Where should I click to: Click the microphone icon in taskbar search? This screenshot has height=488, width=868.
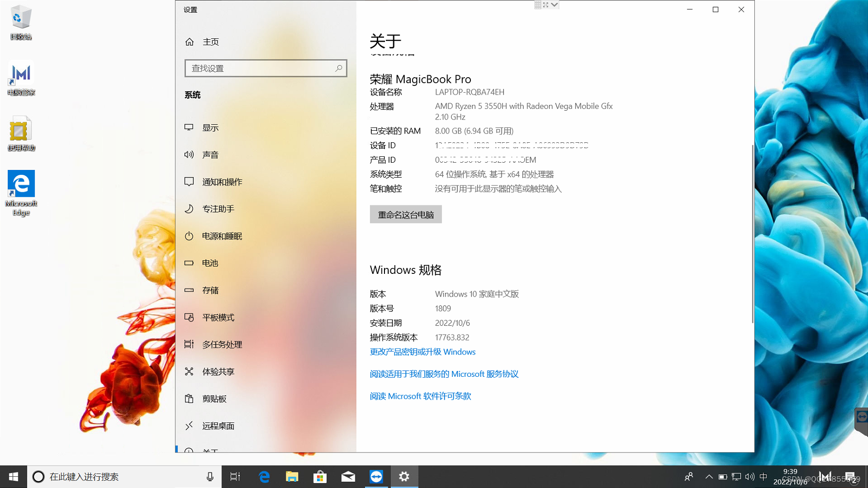click(210, 477)
